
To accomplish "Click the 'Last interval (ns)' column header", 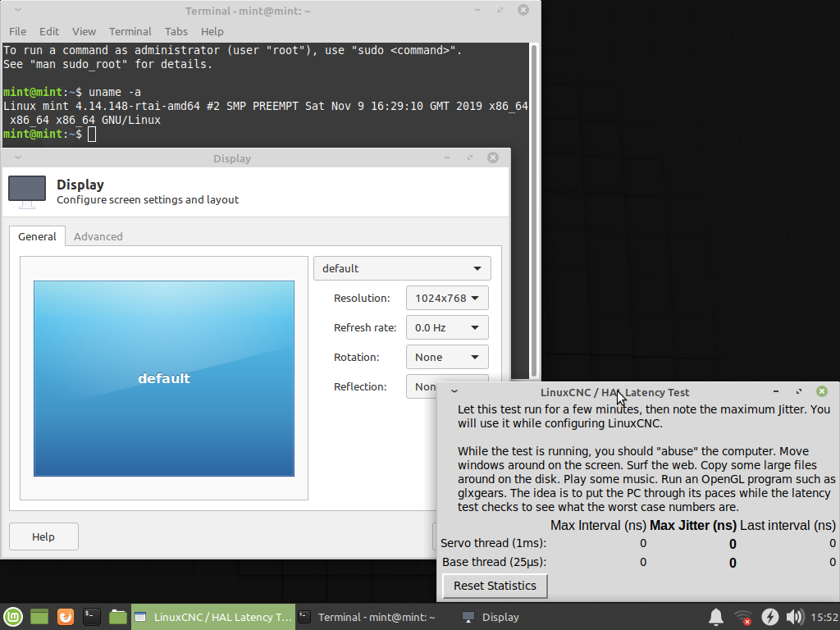I will 787,526.
